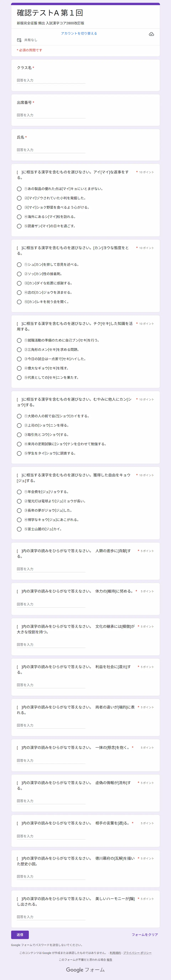Select option ⑤富士山麓の[ジュ]カイ

point(19,529)
